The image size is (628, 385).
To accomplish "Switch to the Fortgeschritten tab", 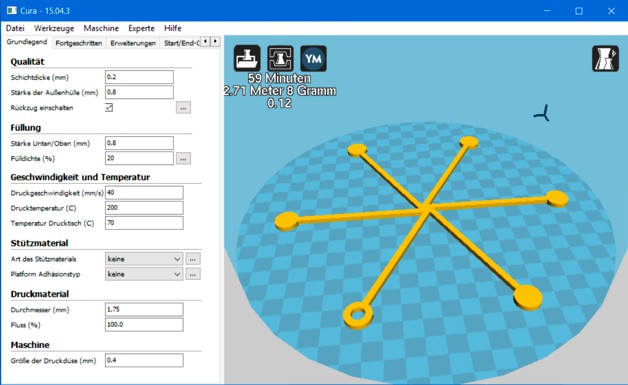I will (x=79, y=43).
